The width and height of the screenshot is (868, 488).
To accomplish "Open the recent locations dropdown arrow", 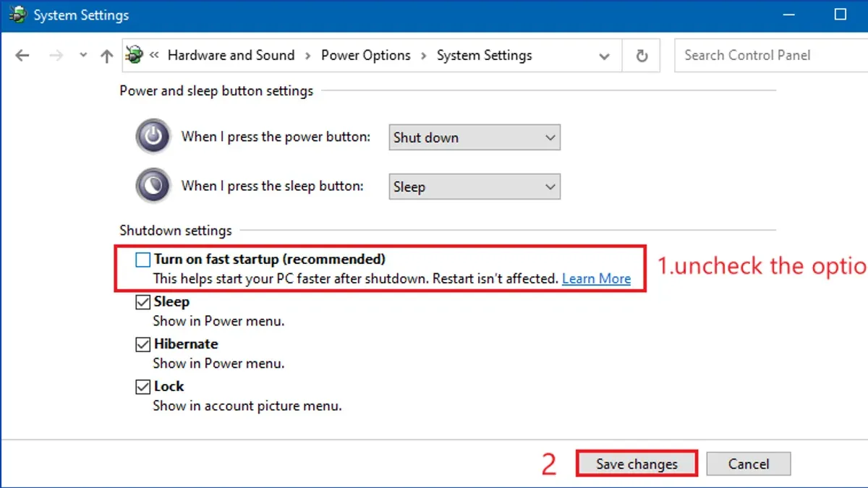I will (83, 56).
